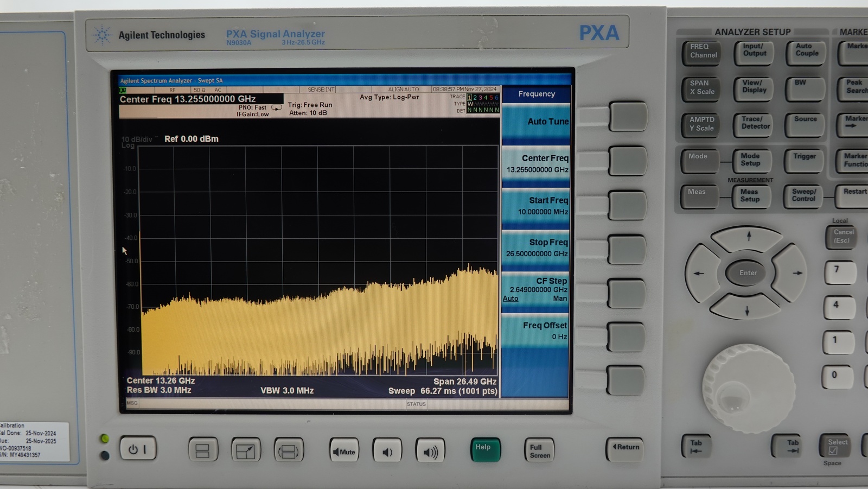Screen dimensions: 868x489
Task: Open the Input/Output menu key
Action: point(754,53)
